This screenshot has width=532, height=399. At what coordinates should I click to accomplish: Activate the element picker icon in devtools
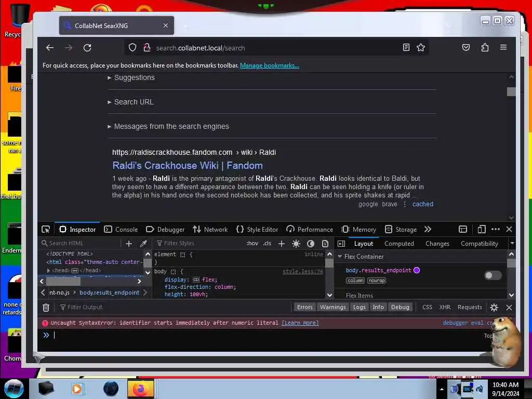(46, 229)
